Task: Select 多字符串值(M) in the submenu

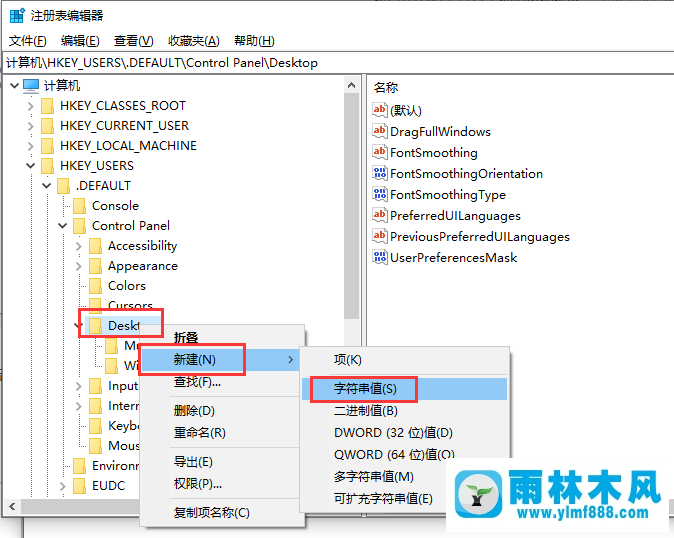Action: coord(374,477)
